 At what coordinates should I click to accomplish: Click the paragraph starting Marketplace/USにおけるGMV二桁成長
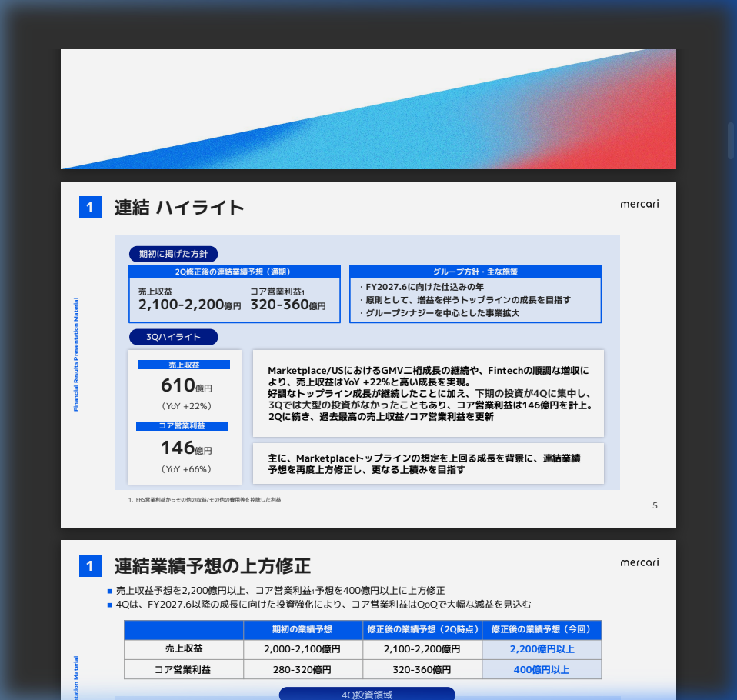pos(430,394)
